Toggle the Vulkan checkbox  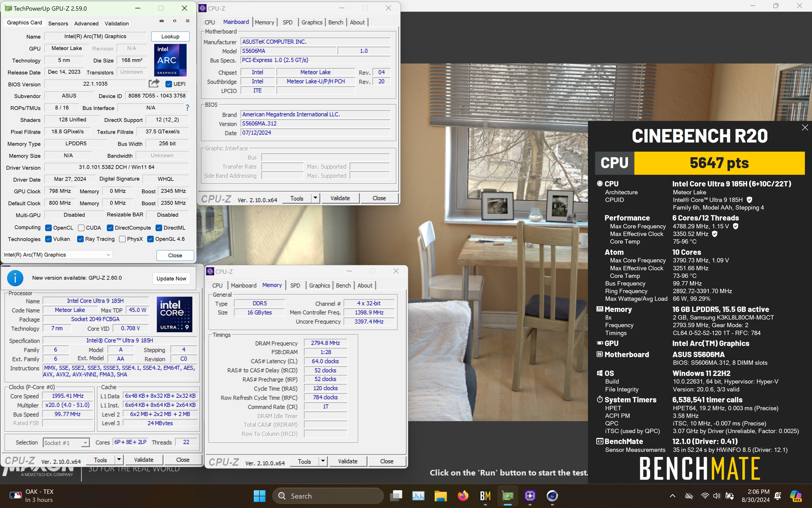point(48,239)
